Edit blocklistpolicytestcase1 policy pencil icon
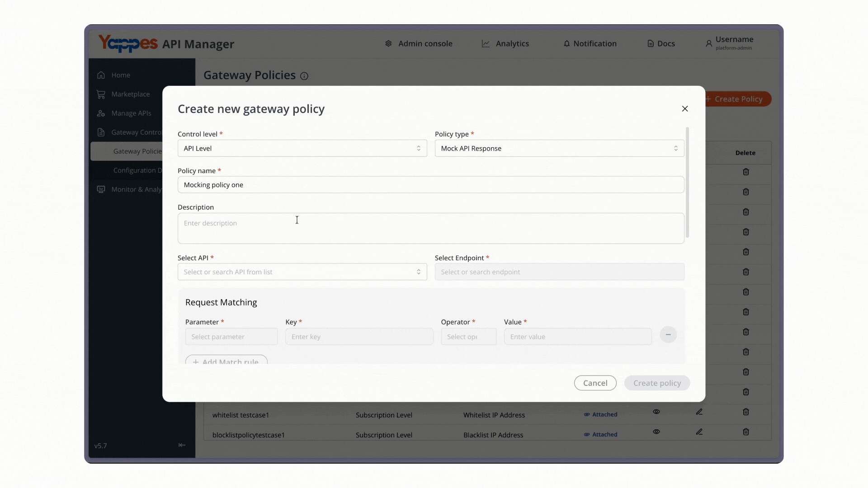 coord(699,432)
